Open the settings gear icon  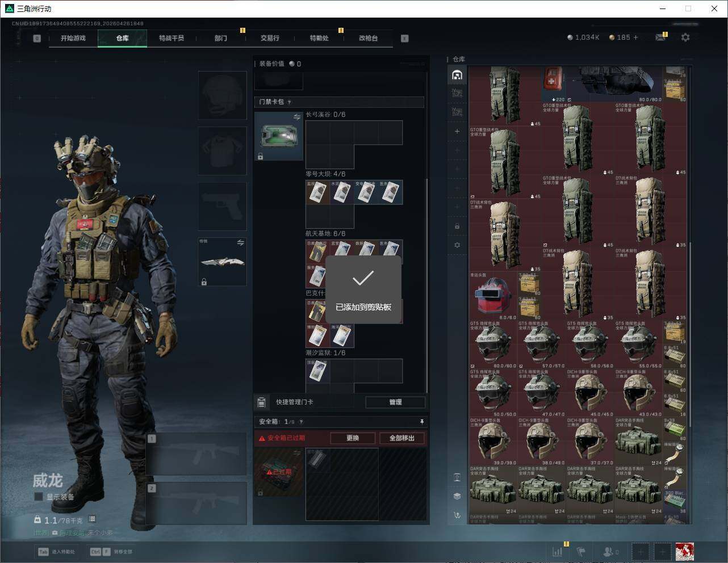point(685,37)
